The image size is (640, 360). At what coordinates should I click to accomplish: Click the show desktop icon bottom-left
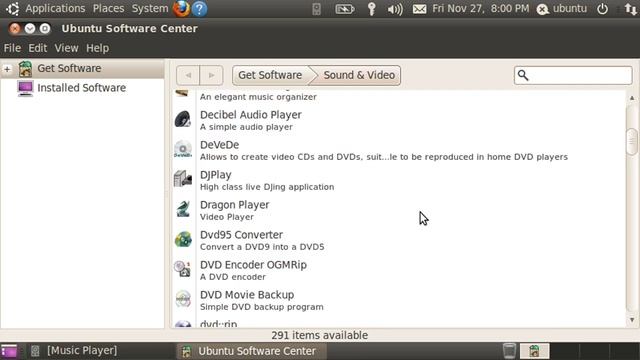(9, 351)
